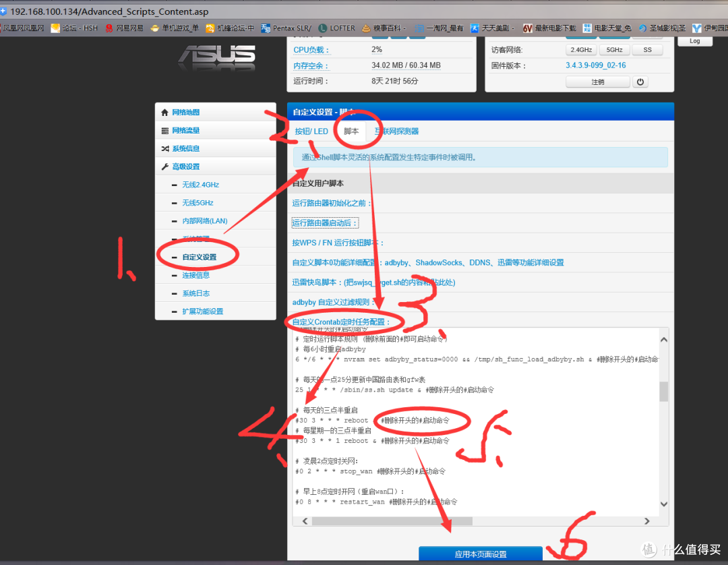Expand 运行路由器启动后 script section
This screenshot has width=728, height=565.
(325, 223)
